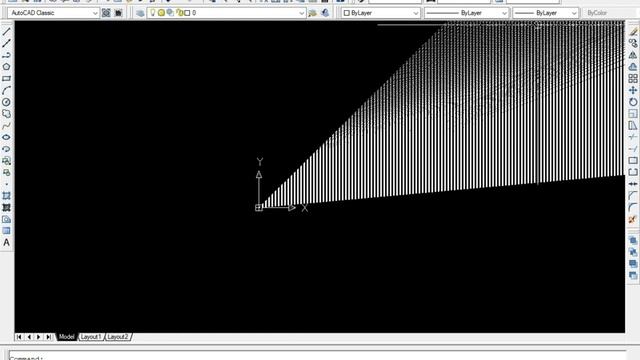Select the Break tool
This screenshot has width=640, height=360.
633,173
